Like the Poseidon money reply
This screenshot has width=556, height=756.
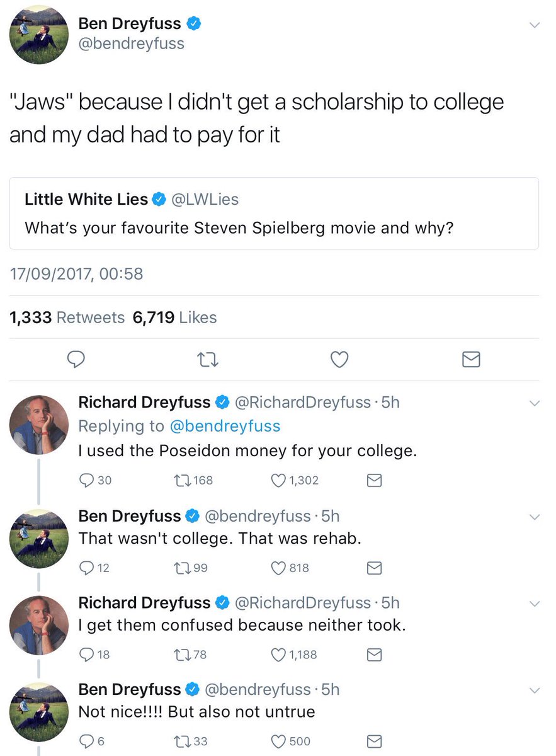(x=279, y=481)
